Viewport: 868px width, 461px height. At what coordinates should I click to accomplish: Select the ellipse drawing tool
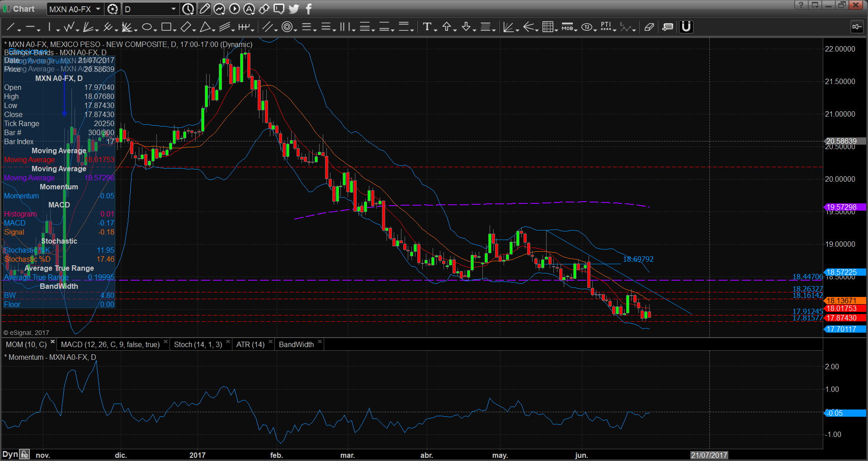tap(146, 27)
